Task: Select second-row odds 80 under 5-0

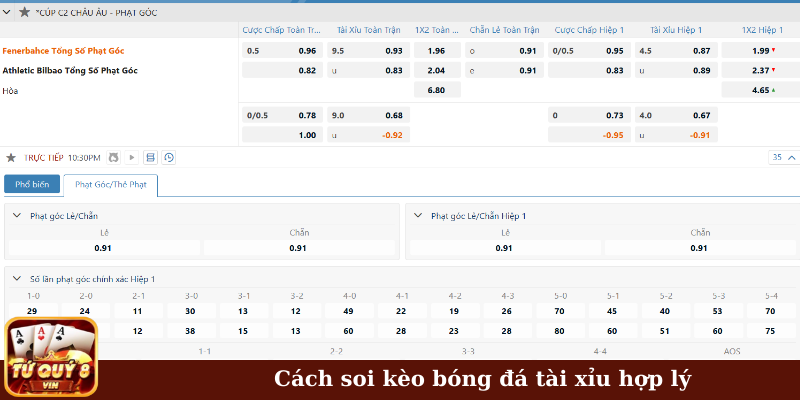Action: (560, 331)
